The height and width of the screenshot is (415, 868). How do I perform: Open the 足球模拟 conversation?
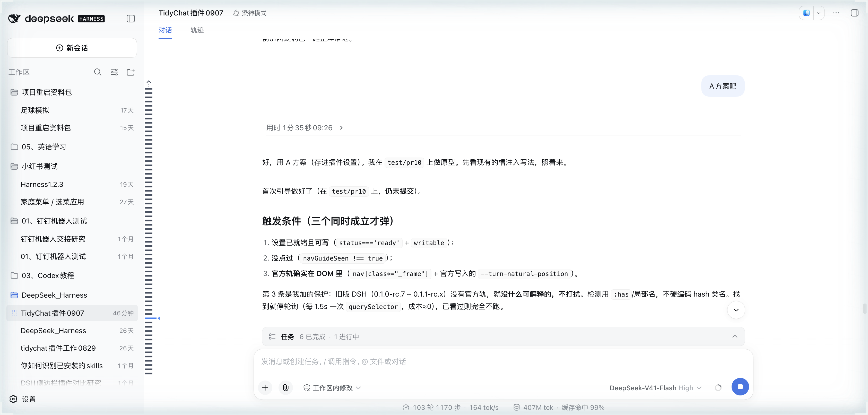(72, 110)
